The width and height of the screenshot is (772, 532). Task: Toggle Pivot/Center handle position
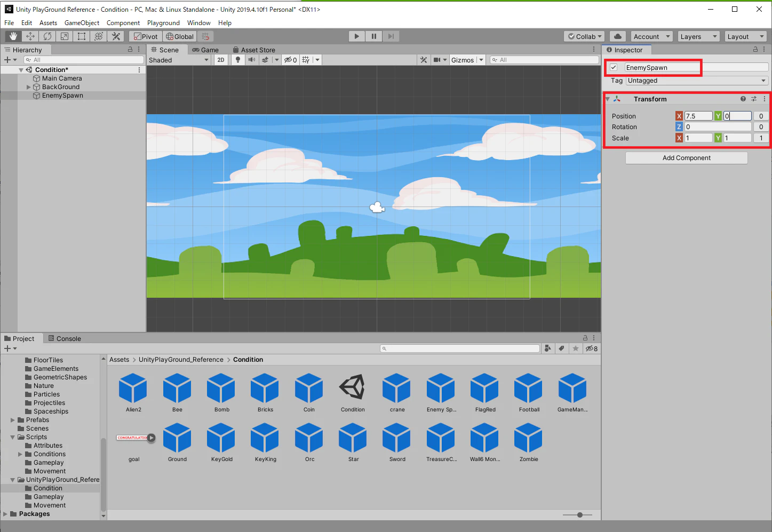point(146,36)
